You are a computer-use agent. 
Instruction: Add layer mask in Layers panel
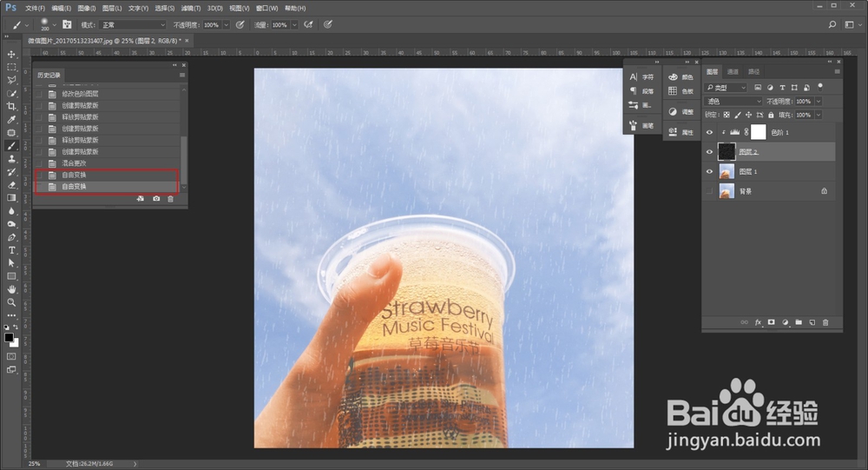click(771, 322)
